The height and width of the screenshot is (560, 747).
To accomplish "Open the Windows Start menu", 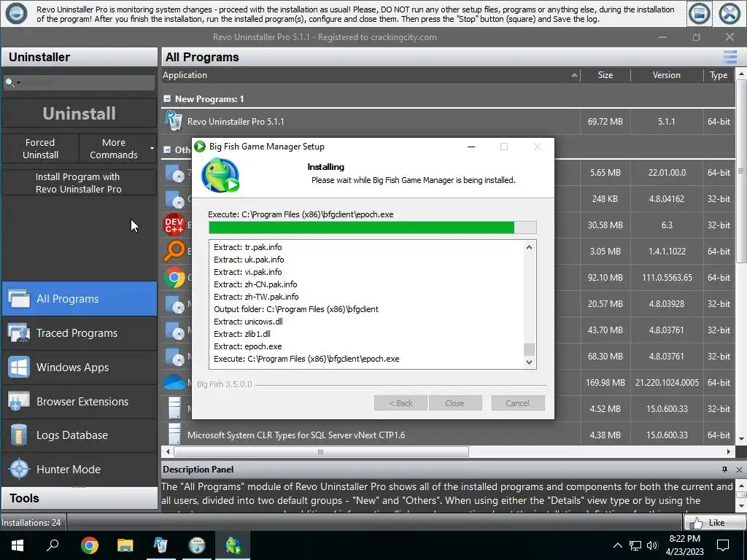I will click(x=18, y=545).
